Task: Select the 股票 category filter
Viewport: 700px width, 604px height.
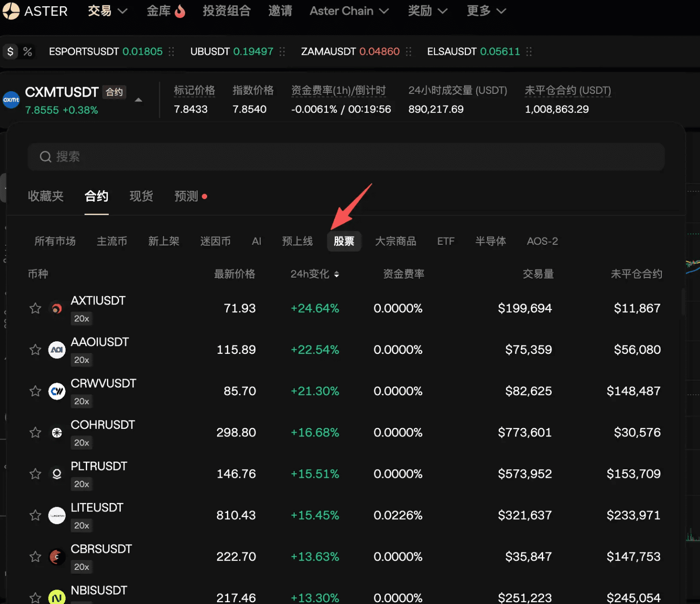Action: tap(344, 241)
